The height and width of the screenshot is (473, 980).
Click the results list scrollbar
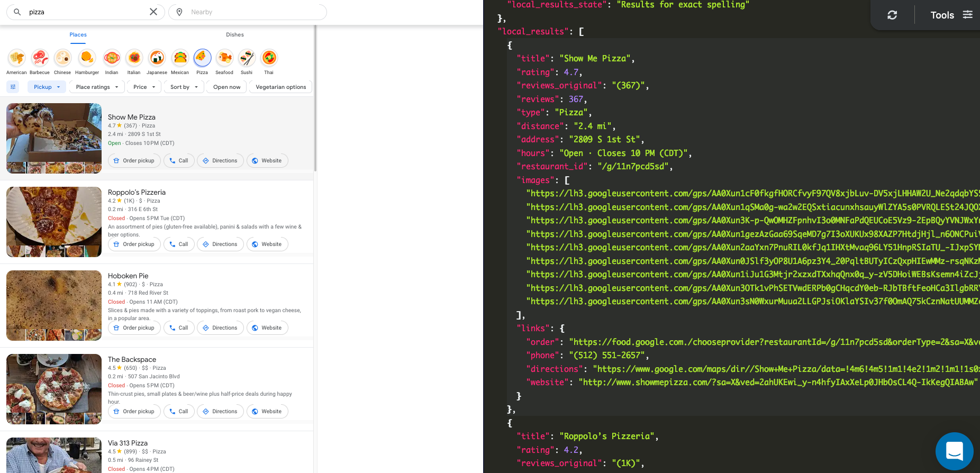pos(315,98)
